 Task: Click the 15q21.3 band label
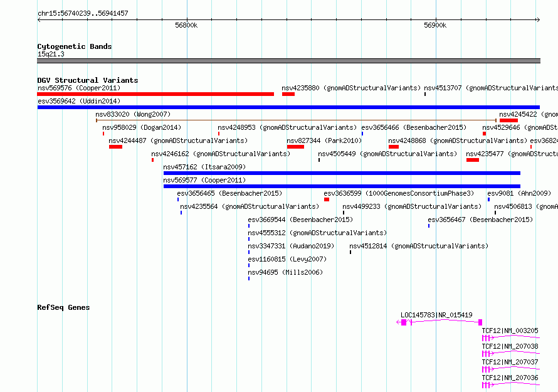(x=51, y=54)
